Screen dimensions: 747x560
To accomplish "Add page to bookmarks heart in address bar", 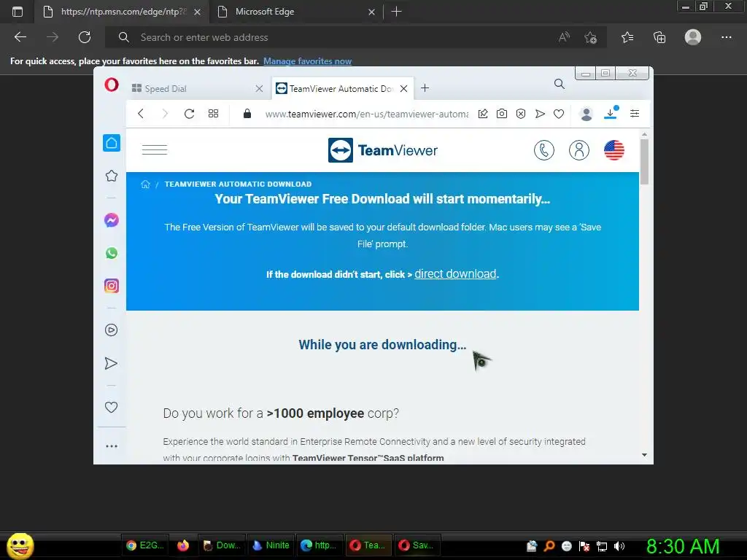I will [x=559, y=113].
